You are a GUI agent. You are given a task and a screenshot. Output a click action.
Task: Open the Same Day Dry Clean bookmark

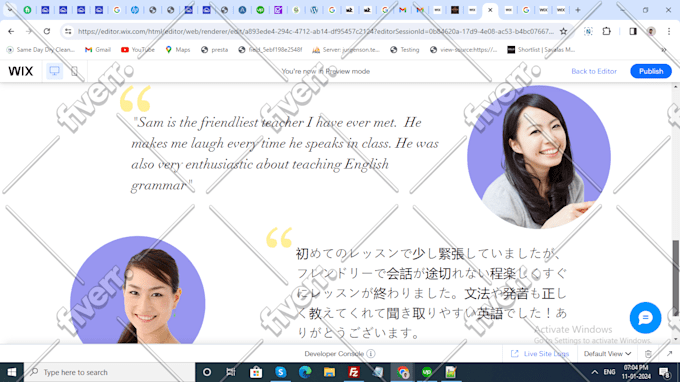point(41,50)
